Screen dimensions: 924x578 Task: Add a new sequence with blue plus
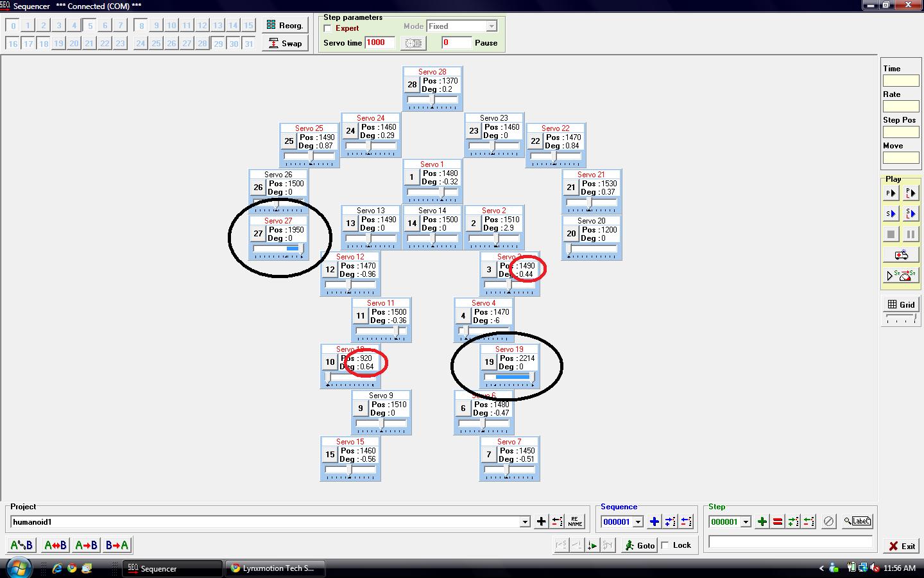coord(654,521)
